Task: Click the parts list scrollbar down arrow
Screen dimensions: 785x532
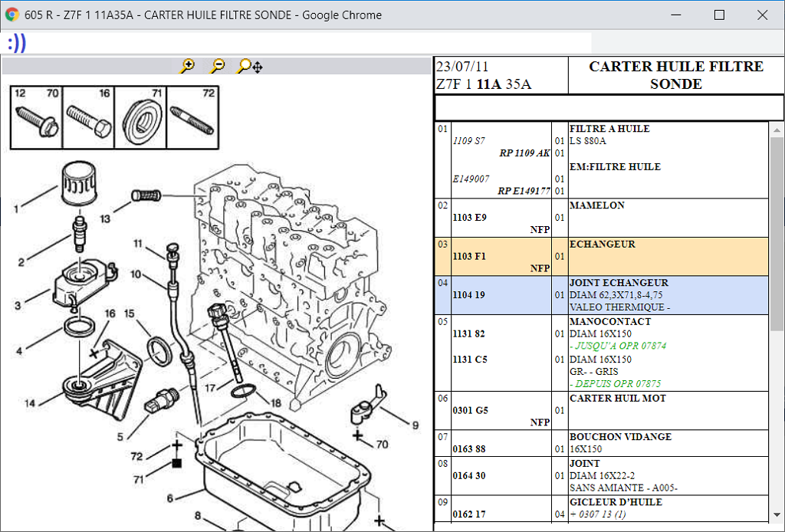Action: click(777, 514)
